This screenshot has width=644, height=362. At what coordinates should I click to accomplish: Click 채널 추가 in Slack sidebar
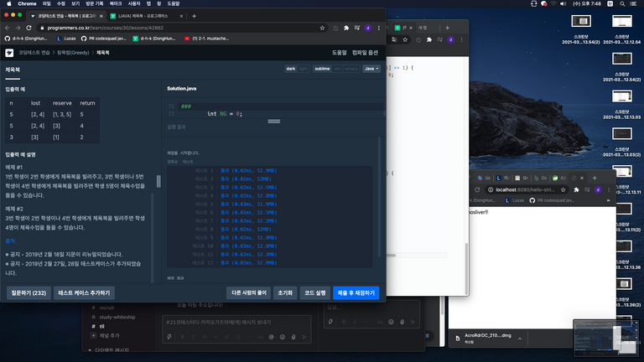pos(109,336)
